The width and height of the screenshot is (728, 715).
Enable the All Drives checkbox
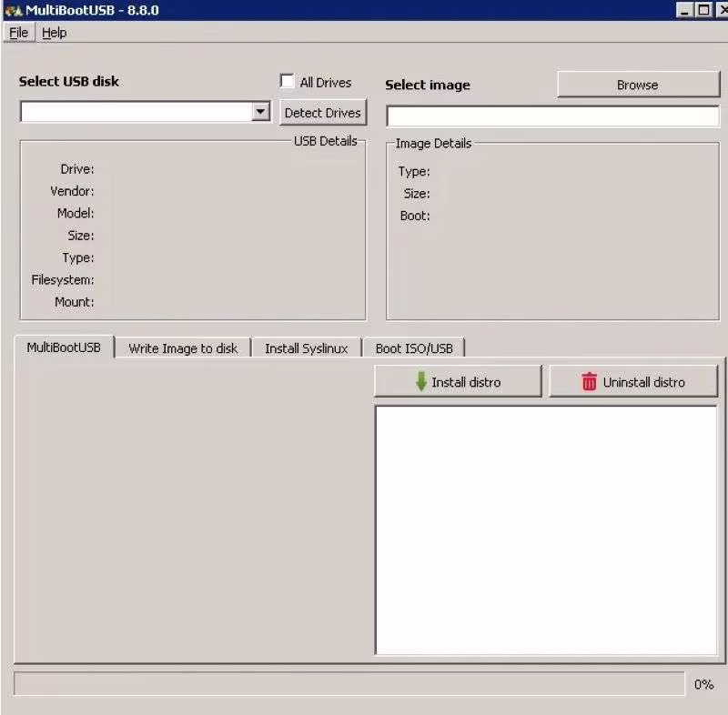[x=287, y=81]
